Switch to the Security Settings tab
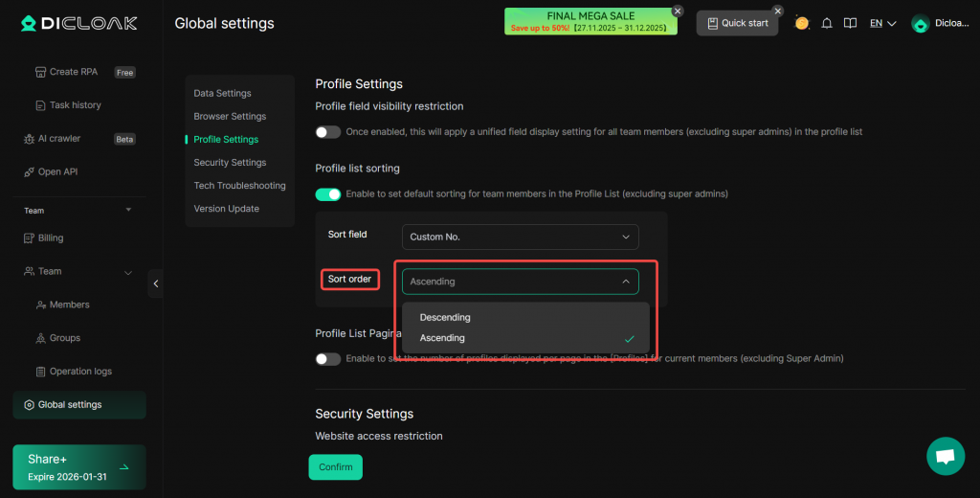The image size is (980, 498). click(x=230, y=163)
